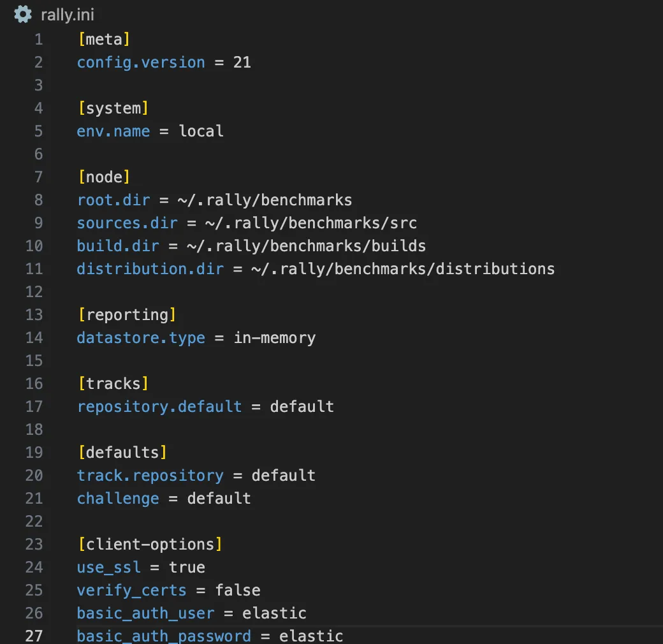The width and height of the screenshot is (663, 644).
Task: Select the [reporting] section header
Action: (127, 314)
